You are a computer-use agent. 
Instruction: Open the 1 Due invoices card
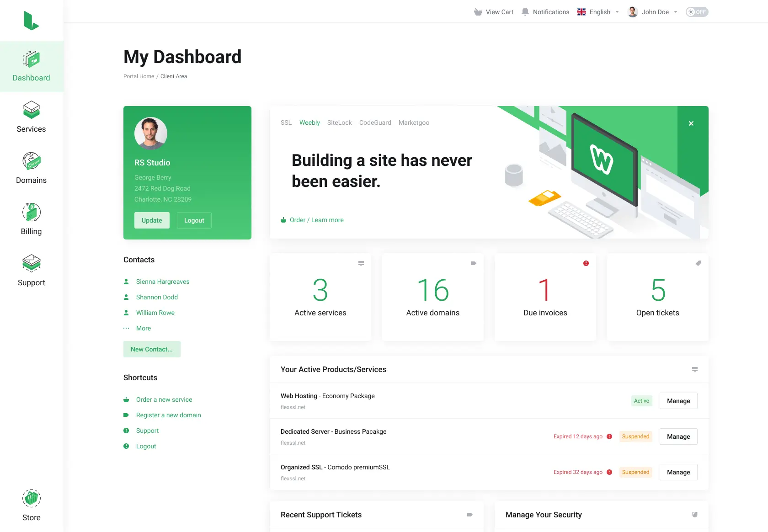545,297
